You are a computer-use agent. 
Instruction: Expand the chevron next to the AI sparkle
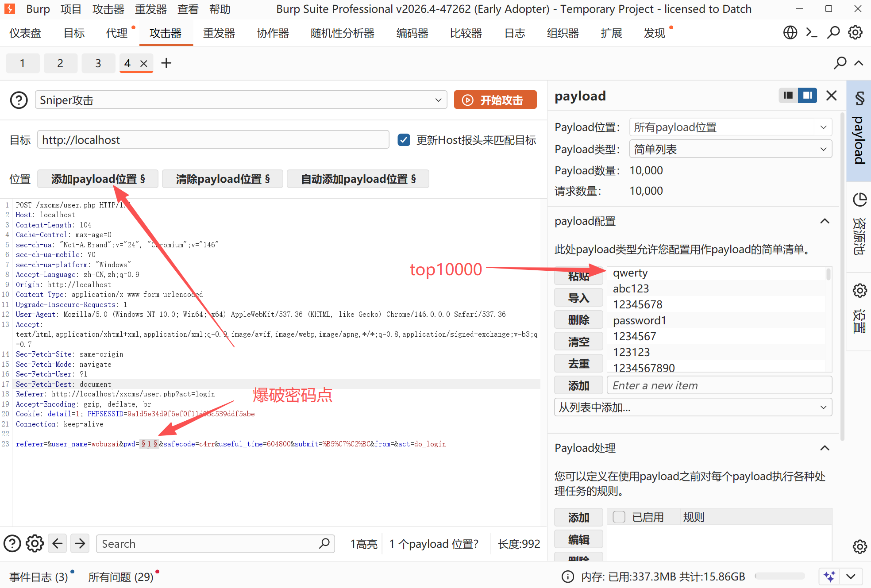[851, 576]
